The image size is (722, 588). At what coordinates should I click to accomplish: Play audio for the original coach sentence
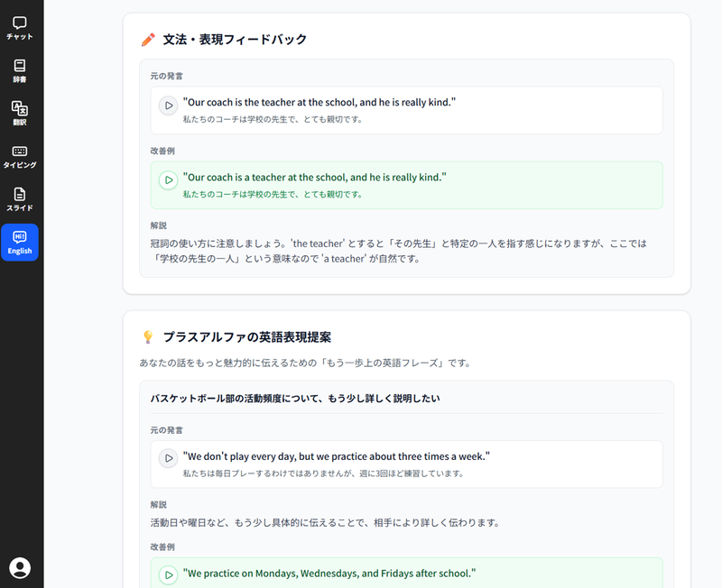coord(169,106)
